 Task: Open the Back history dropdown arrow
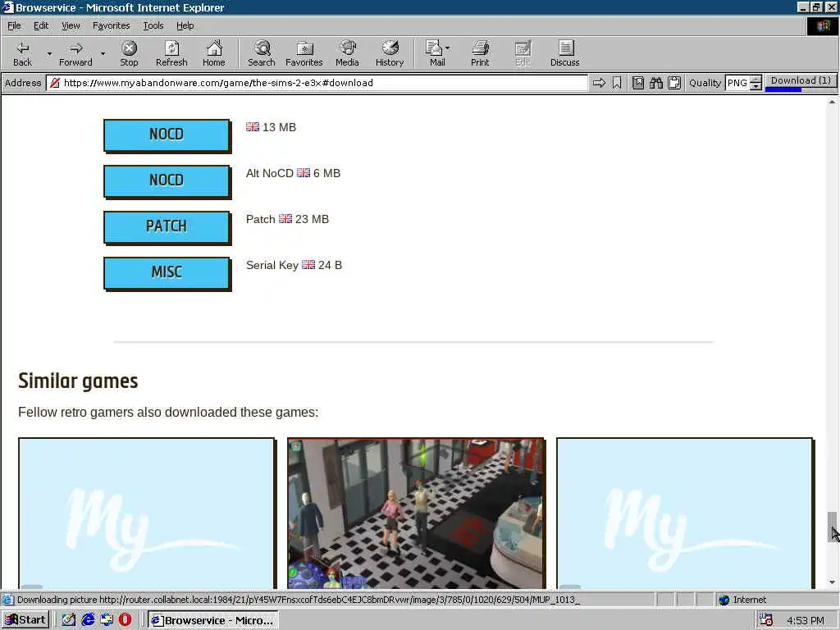click(49, 54)
